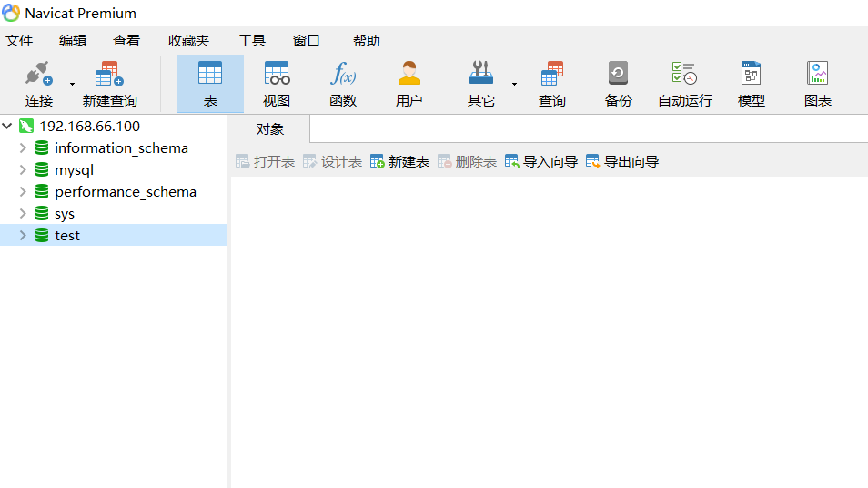
Task: Select the mysql database in tree
Action: [74, 169]
